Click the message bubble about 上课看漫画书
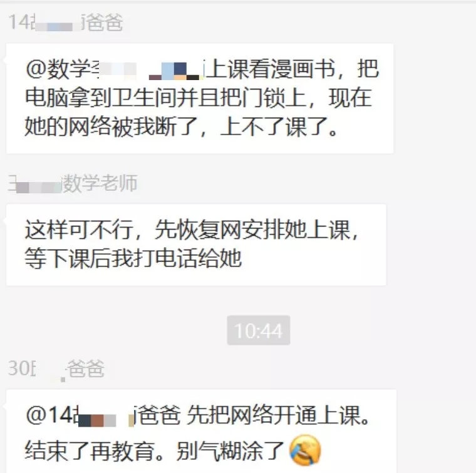Image resolution: width=476 pixels, height=473 pixels. (x=200, y=98)
